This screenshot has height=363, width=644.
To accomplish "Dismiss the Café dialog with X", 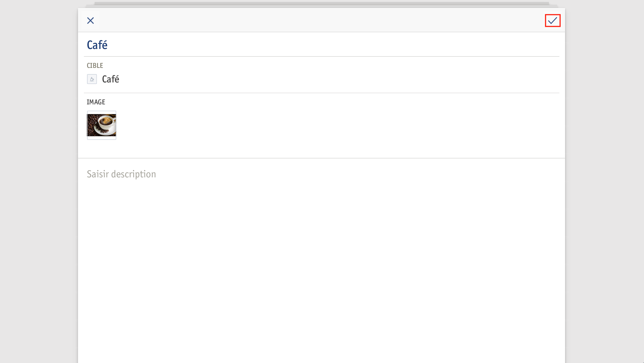I will click(90, 21).
